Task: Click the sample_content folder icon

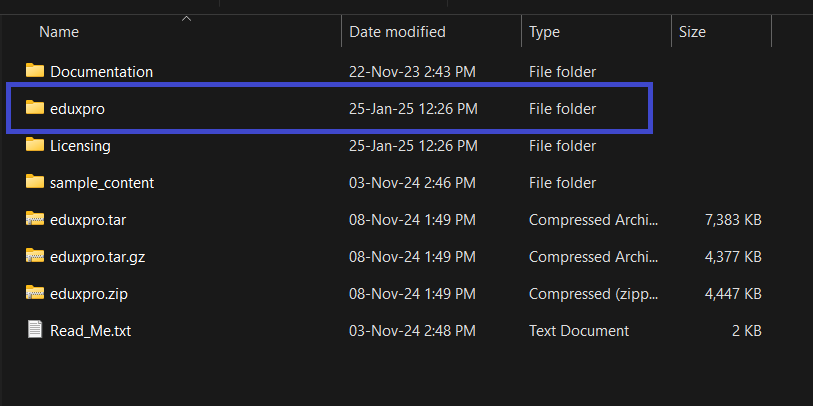Action: (35, 182)
